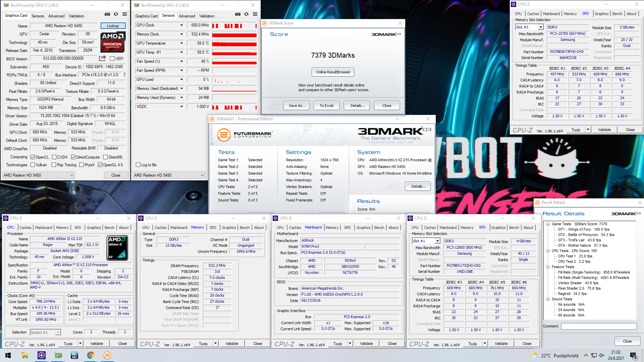
Task: Click the screenshot camera icon in left GPU-Z window
Action: pyautogui.click(x=107, y=14)
